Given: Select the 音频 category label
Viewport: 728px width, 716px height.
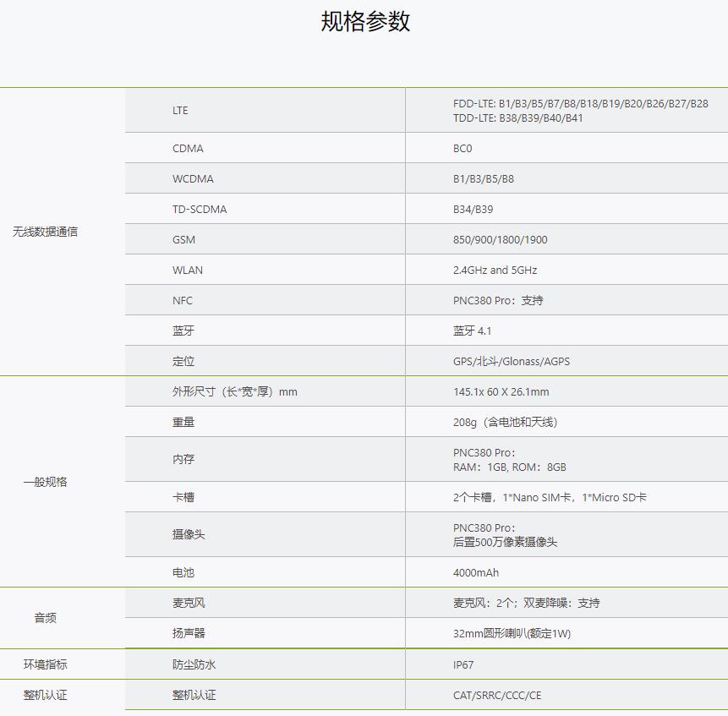Looking at the screenshot, I should click(x=45, y=618).
